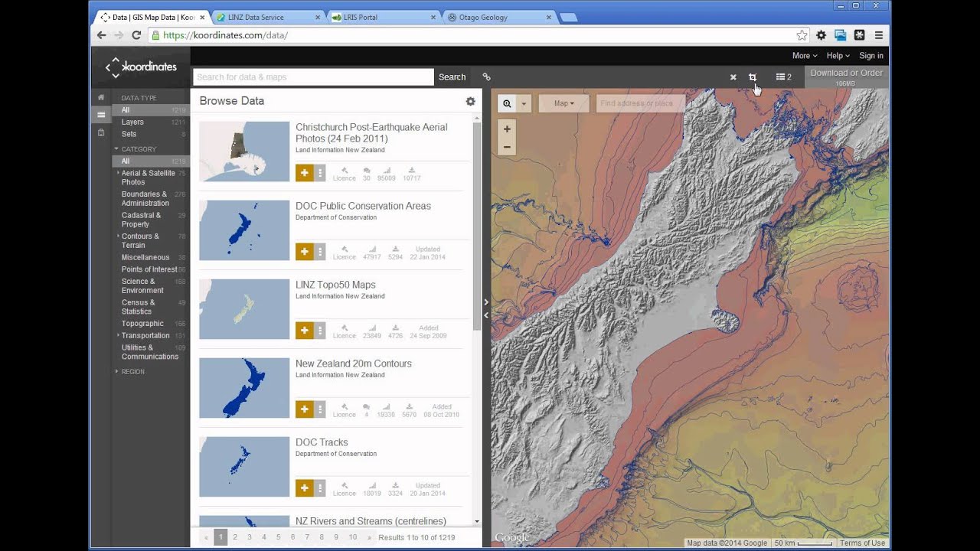Open the home icon in left sidebar
980x551 pixels.
100,98
